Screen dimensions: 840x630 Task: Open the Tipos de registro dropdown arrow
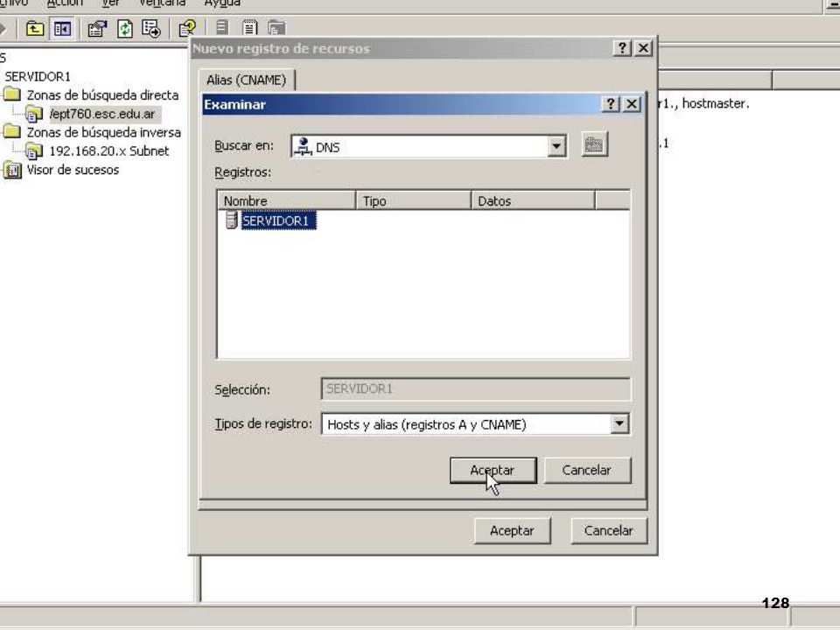pyautogui.click(x=619, y=423)
